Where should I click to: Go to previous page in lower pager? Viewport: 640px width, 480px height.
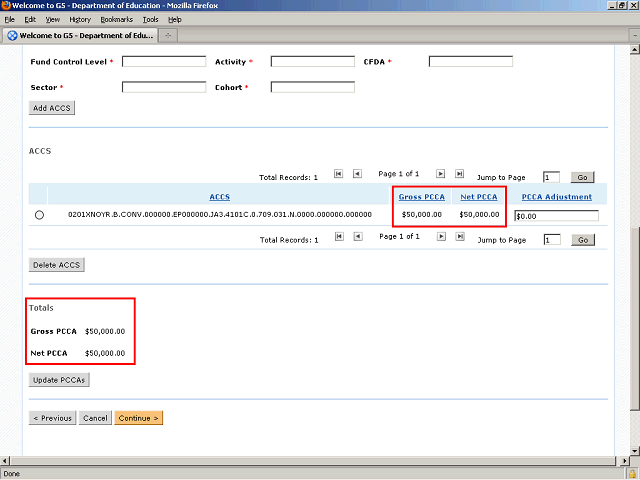358,237
